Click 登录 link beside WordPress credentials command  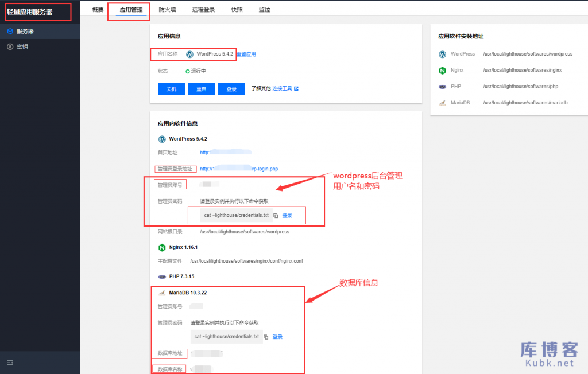287,216
